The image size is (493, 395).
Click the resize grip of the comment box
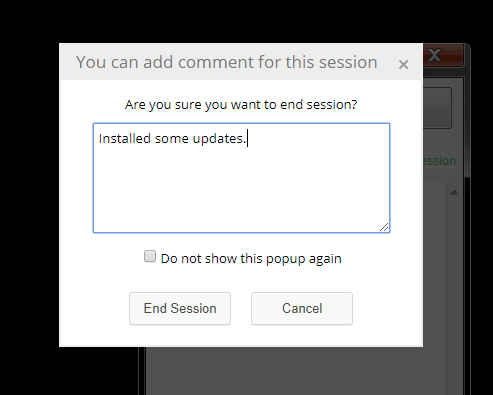pos(384,227)
